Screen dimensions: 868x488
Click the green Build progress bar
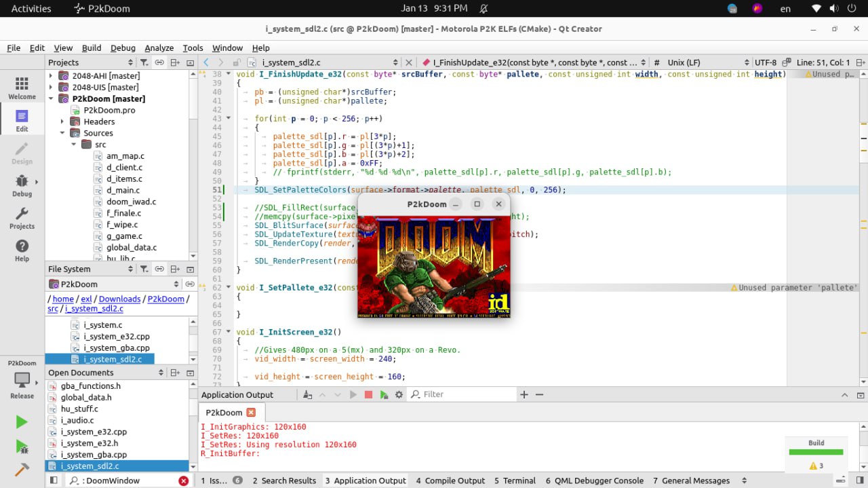pyautogui.click(x=816, y=452)
